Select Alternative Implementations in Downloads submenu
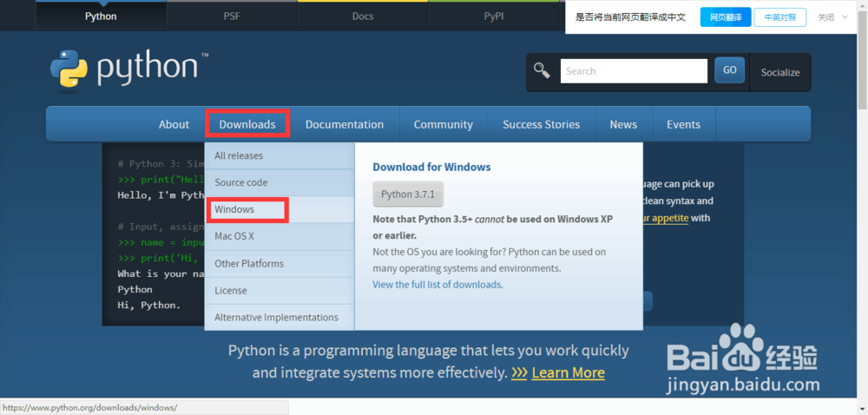This screenshot has height=415, width=868. [279, 318]
